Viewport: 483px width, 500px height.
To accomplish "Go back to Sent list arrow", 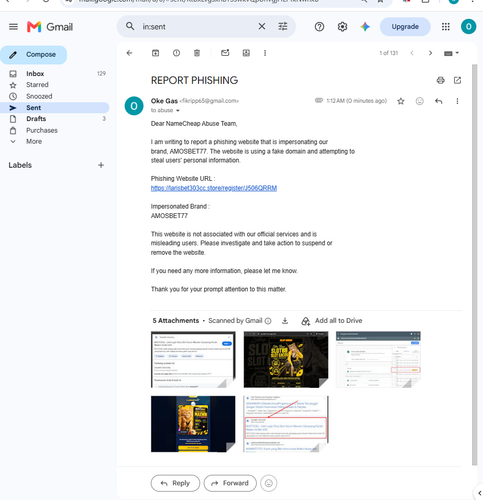I will click(129, 53).
